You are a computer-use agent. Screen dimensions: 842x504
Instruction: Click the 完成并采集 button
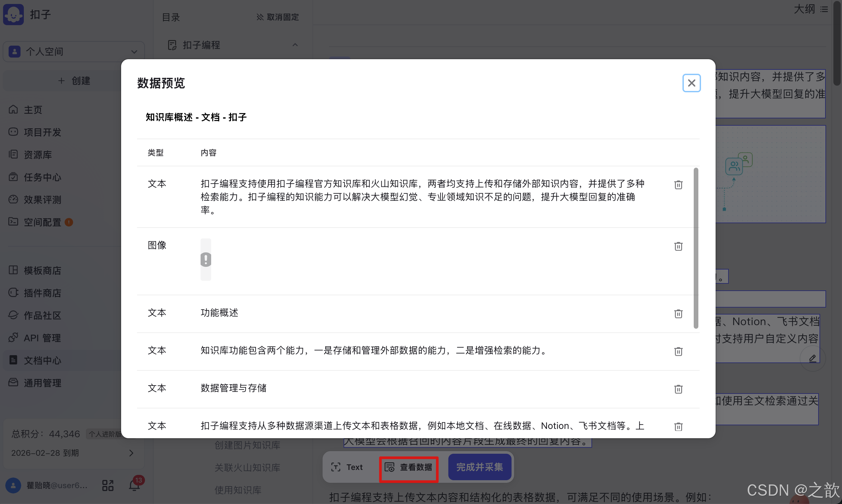pos(480,467)
